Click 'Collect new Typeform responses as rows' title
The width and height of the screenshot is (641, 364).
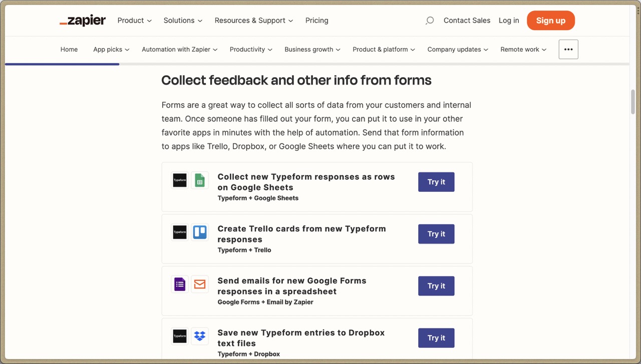click(x=306, y=182)
